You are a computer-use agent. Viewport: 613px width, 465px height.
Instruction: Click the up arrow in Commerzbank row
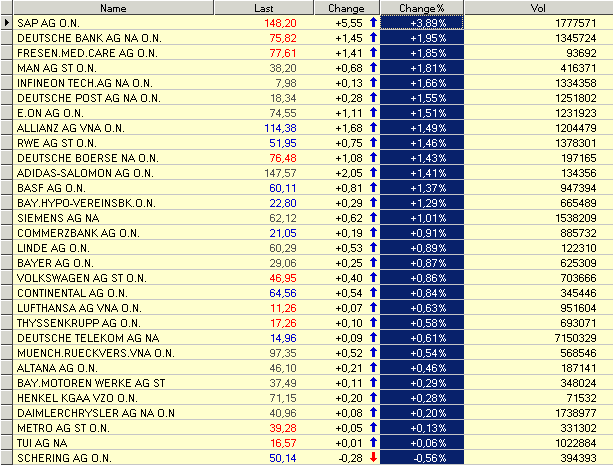coord(373,233)
